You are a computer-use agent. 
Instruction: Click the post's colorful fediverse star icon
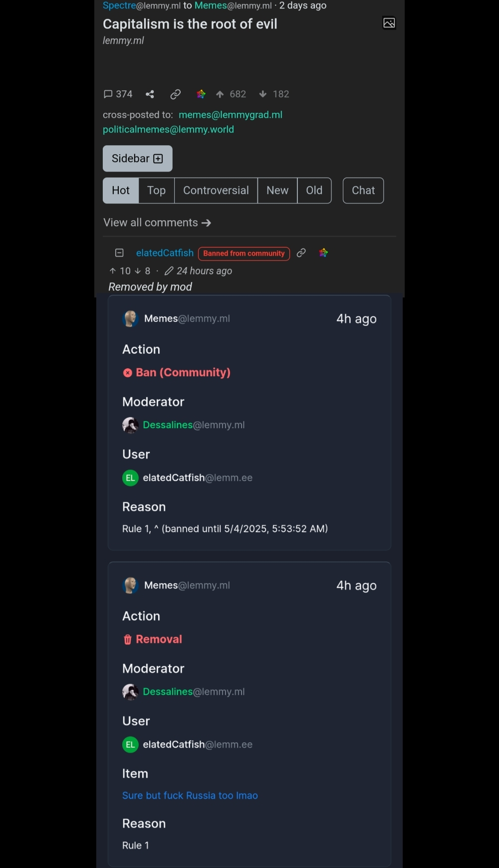201,94
